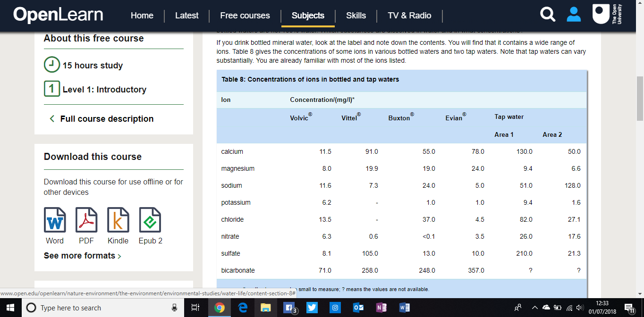Viewport: 644px width, 317px height.
Task: Activate Cortana microphone in search box
Action: pyautogui.click(x=174, y=308)
